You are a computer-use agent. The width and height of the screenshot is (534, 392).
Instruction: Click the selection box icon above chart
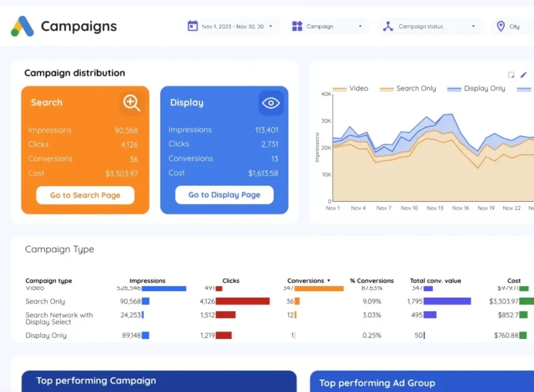click(x=511, y=75)
